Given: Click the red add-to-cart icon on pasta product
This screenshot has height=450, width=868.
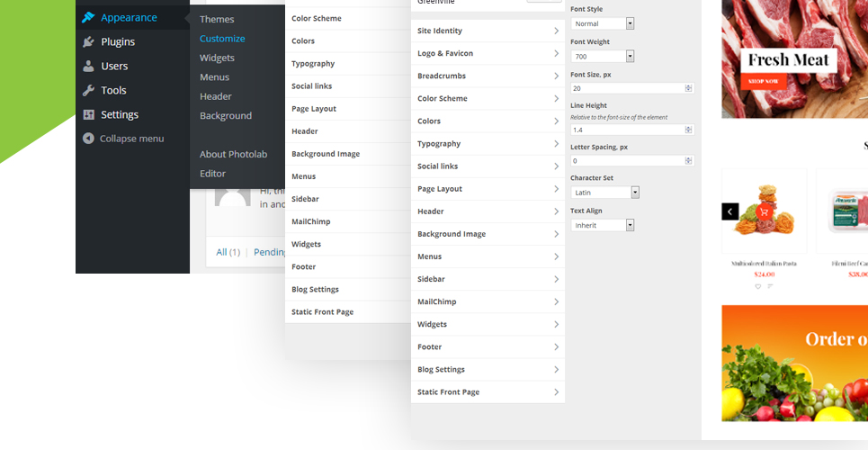Looking at the screenshot, I should pos(765,211).
